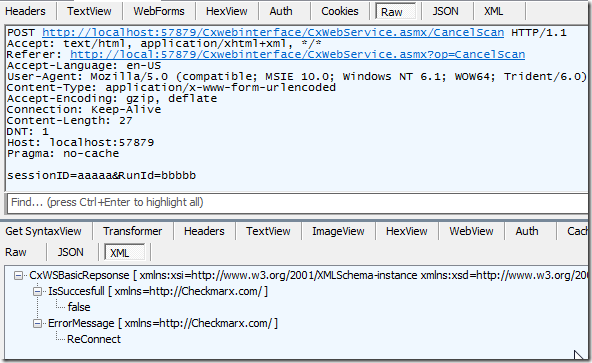592x363 pixels.
Task: Open the Get SyntaxView tab
Action: point(43,231)
